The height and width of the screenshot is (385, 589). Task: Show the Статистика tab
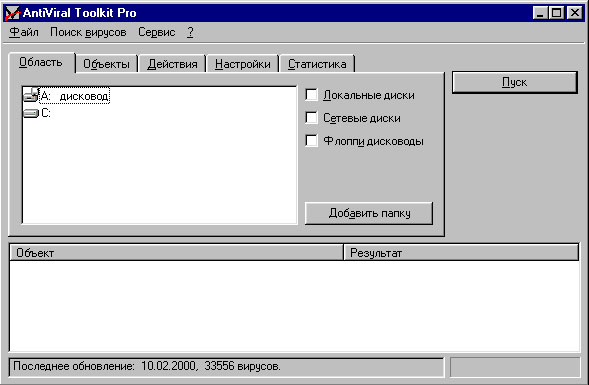click(x=317, y=64)
